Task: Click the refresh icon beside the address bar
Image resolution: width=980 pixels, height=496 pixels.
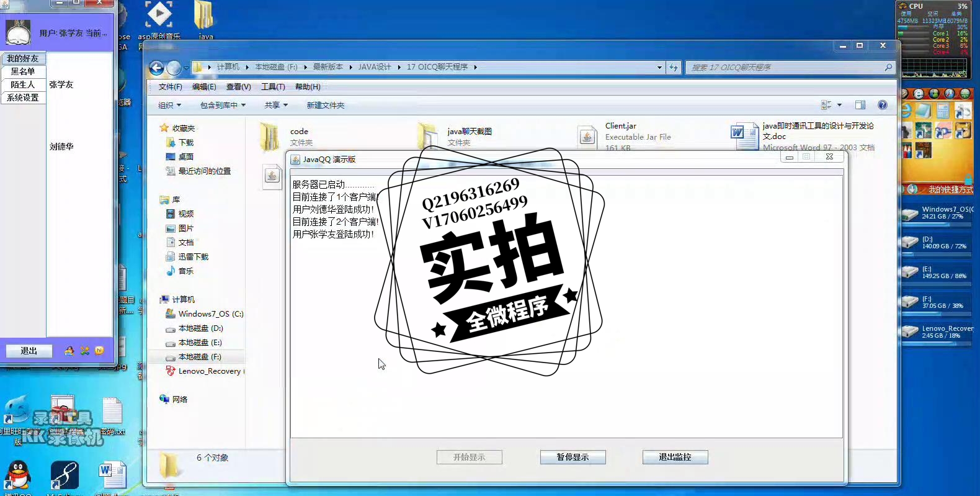Action: pos(674,67)
